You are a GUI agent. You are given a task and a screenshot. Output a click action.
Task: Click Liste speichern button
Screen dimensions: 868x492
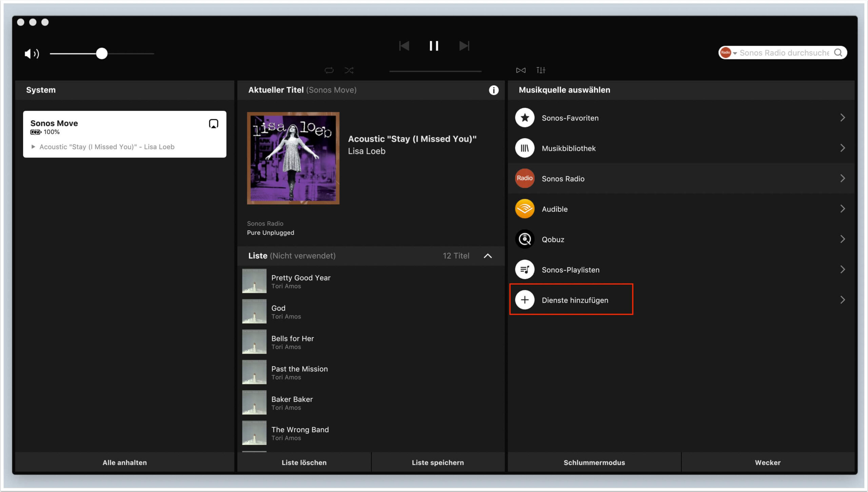tap(438, 463)
